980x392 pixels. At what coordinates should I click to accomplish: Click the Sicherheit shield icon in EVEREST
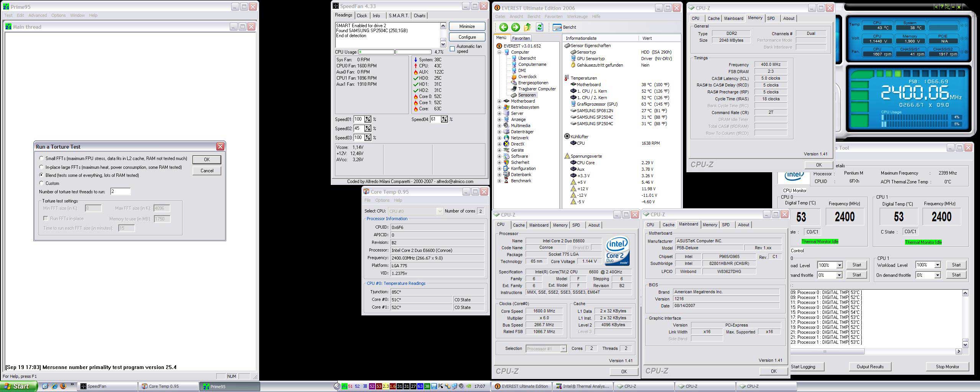click(506, 162)
